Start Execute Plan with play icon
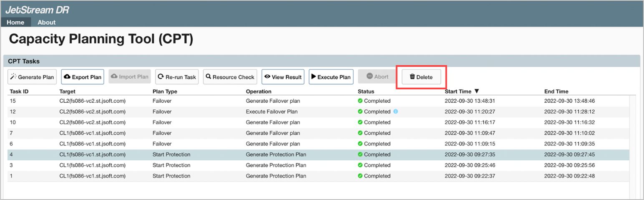Screen dimensions: 644x200 click(331, 77)
